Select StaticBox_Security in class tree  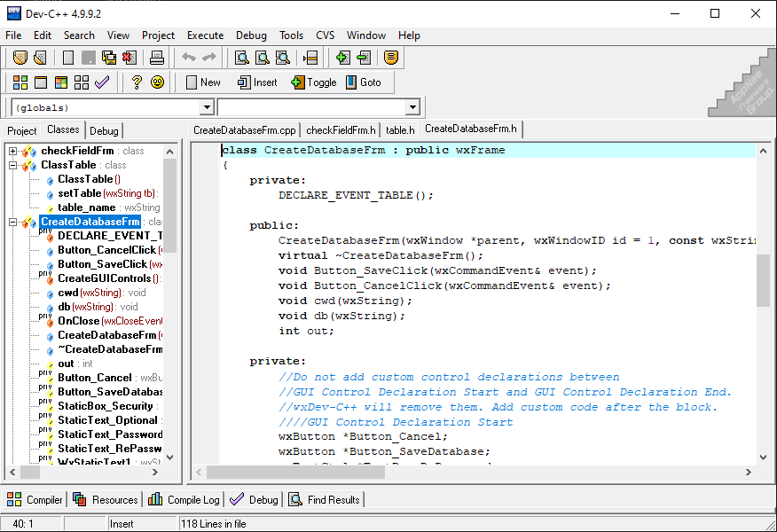105,407
